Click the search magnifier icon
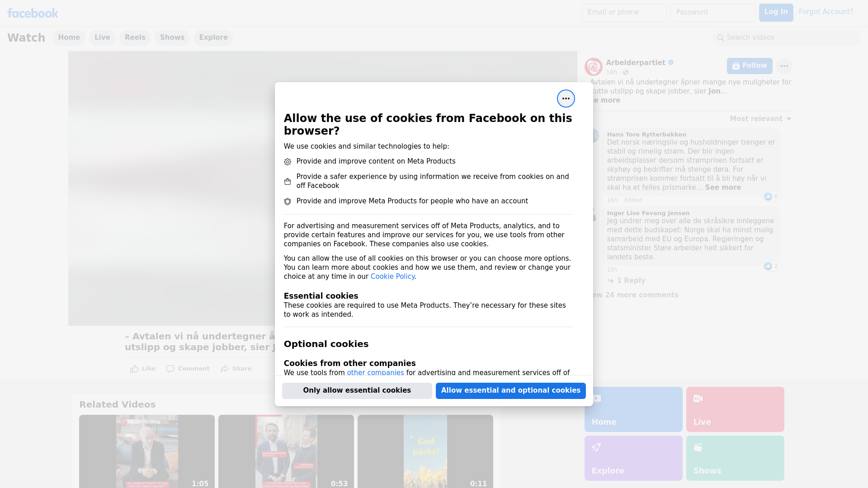 coord(720,38)
